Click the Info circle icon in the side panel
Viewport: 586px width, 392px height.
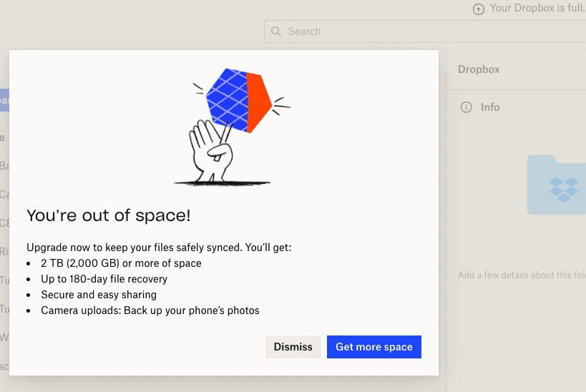point(467,107)
